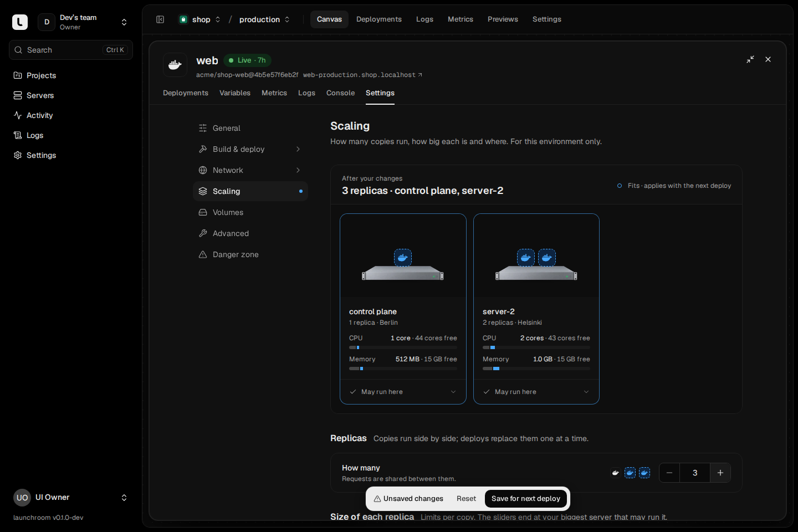Click the replica count field showing 3
Screen dimensions: 798x532
pyautogui.click(x=695, y=473)
